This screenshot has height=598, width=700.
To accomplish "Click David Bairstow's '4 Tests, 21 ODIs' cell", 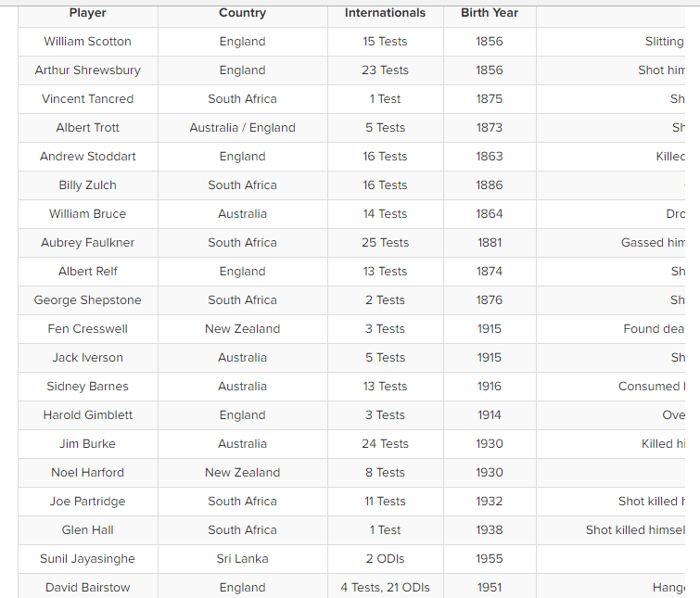I will [x=385, y=588].
